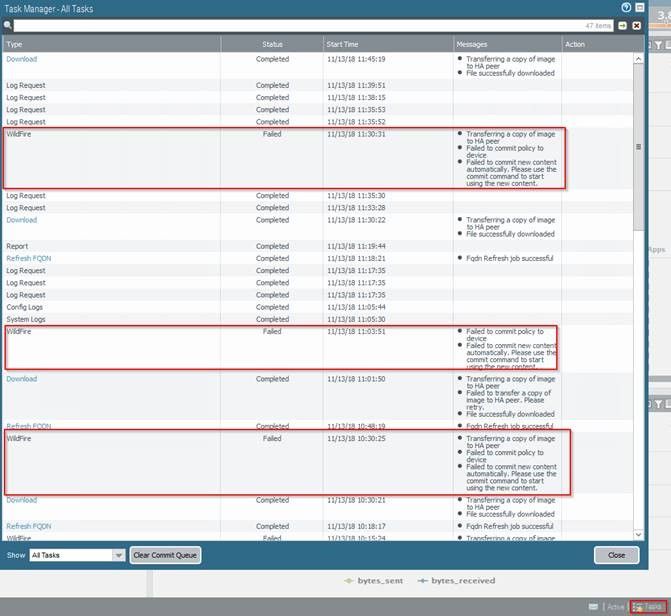671x616 pixels.
Task: Open the Download task from 11:45:19
Action: [21, 59]
